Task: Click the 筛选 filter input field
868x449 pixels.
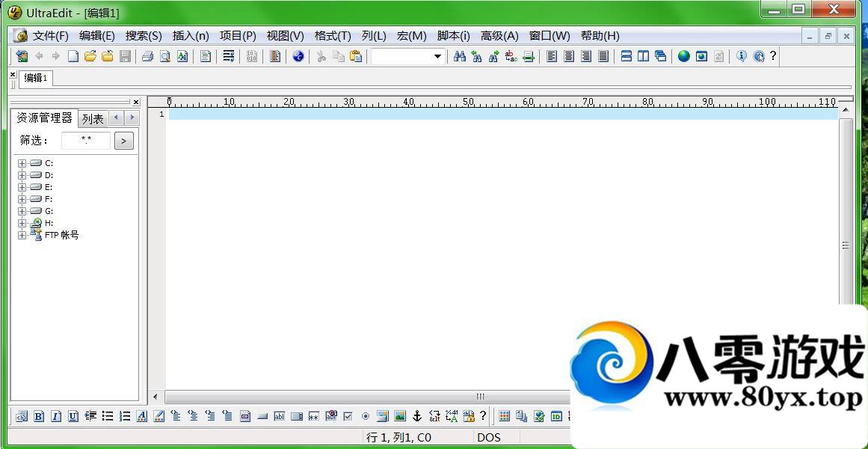Action: [86, 141]
